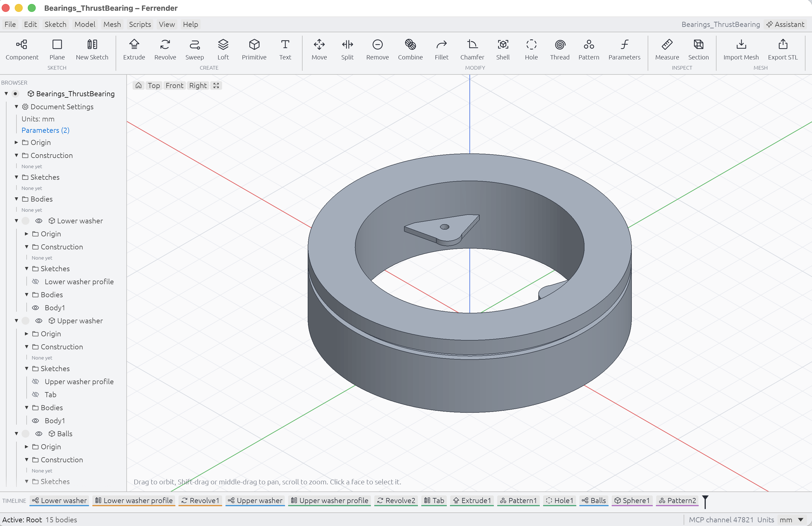The image size is (812, 526).
Task: Open the Primitive tool
Action: click(x=254, y=50)
